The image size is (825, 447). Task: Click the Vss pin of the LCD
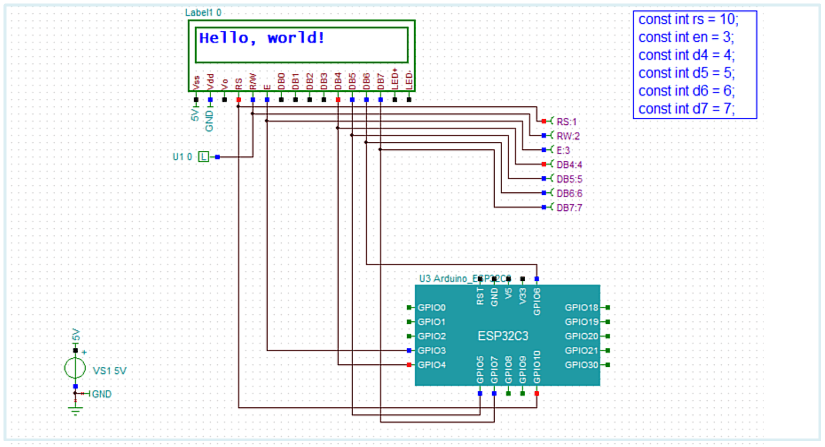pos(196,100)
